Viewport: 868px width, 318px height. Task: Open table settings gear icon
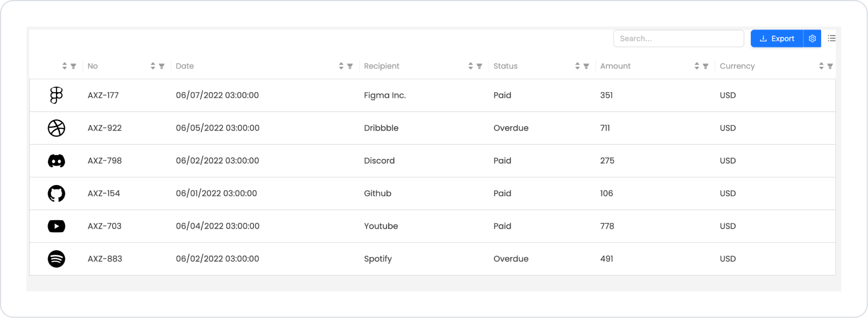point(812,38)
